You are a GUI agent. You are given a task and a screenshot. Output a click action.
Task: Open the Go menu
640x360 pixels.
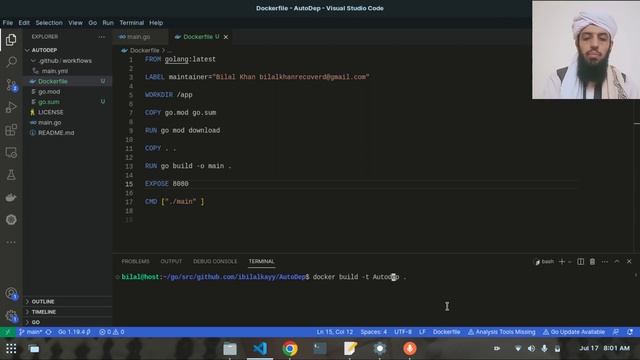click(93, 23)
